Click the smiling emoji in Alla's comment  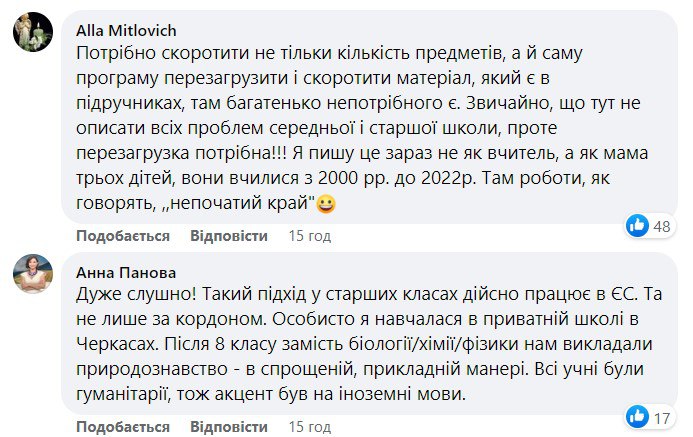click(x=325, y=206)
